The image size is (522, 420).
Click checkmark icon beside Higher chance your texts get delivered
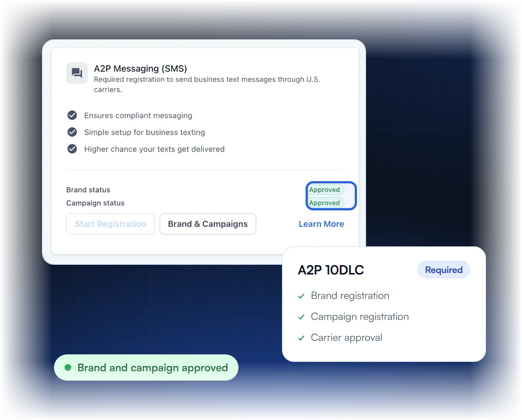pos(72,149)
